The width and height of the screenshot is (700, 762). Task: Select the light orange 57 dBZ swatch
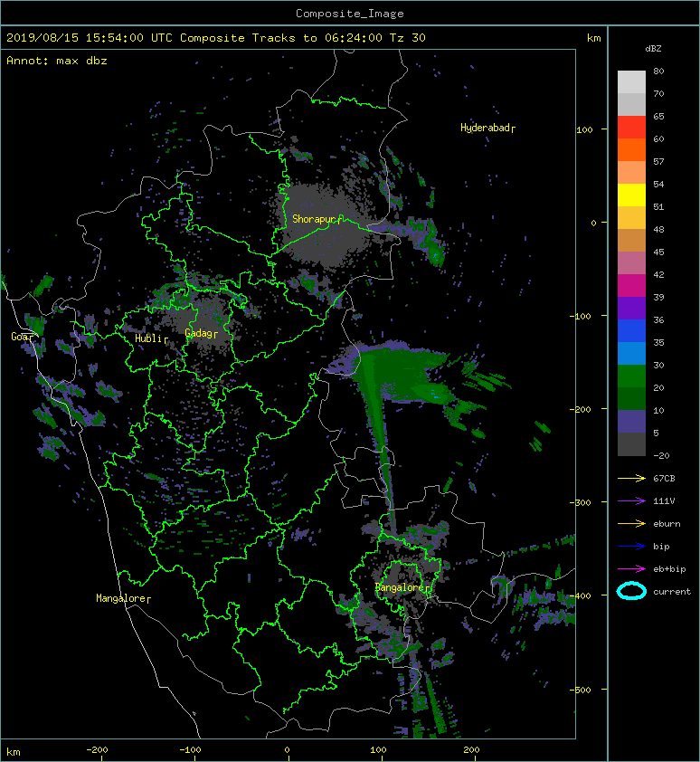coord(631,173)
